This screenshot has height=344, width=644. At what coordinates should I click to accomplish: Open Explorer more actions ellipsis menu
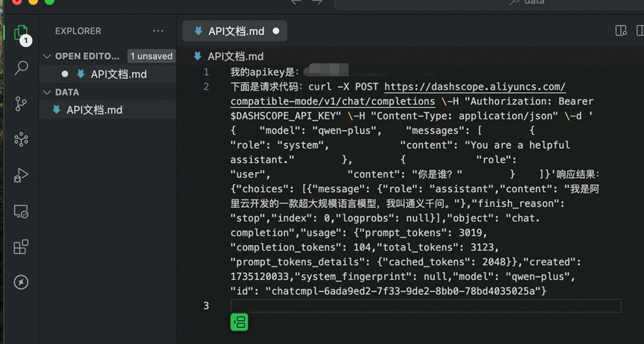click(x=158, y=31)
